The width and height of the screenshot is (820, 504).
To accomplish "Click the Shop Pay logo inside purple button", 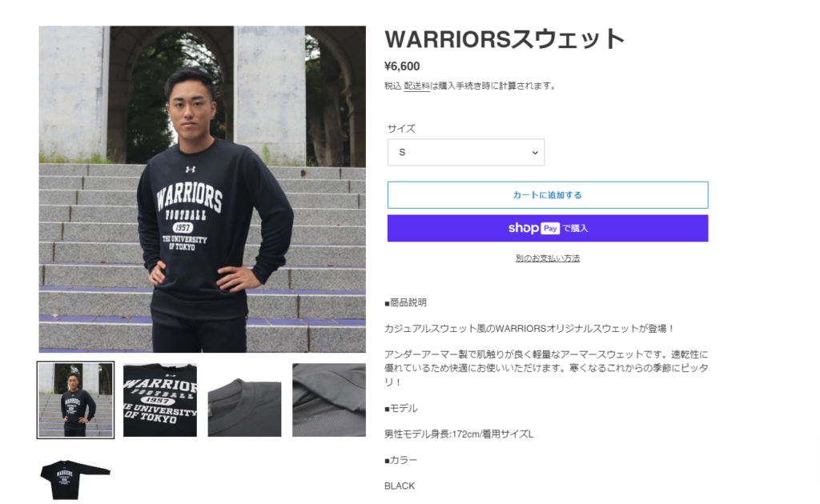I will (x=534, y=228).
